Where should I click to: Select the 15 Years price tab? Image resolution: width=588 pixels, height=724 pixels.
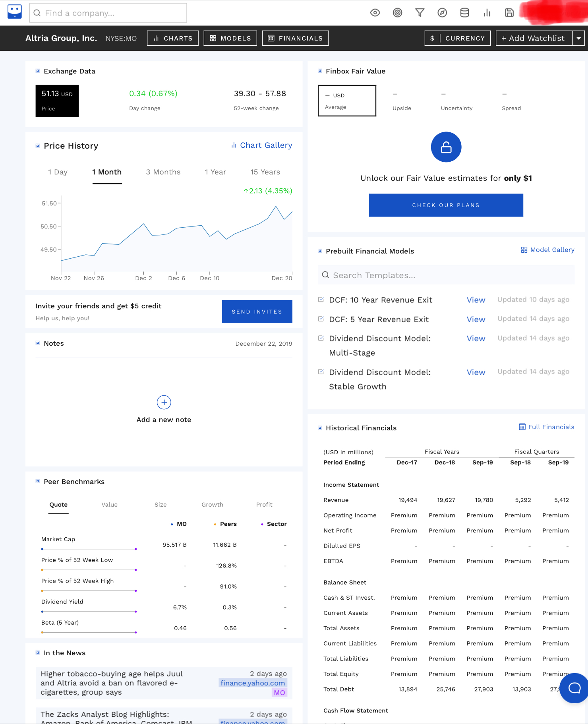click(265, 172)
